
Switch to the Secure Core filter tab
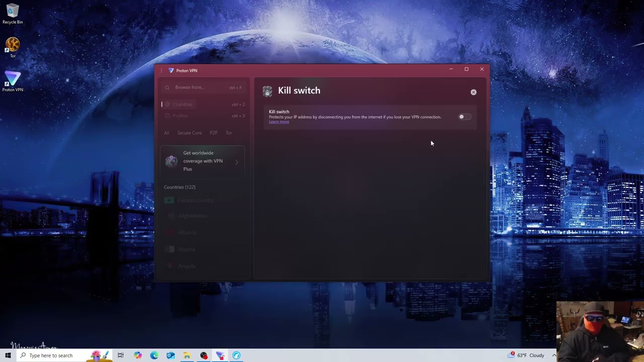click(x=189, y=133)
